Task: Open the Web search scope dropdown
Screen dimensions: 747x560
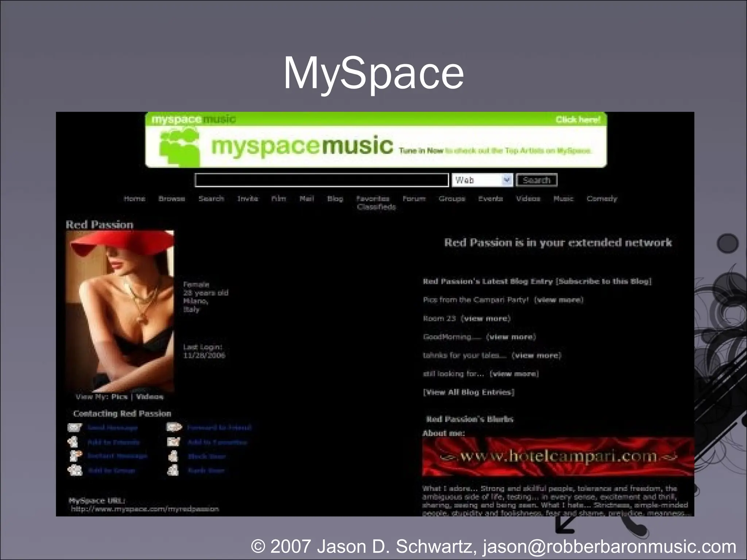Action: 482,180
